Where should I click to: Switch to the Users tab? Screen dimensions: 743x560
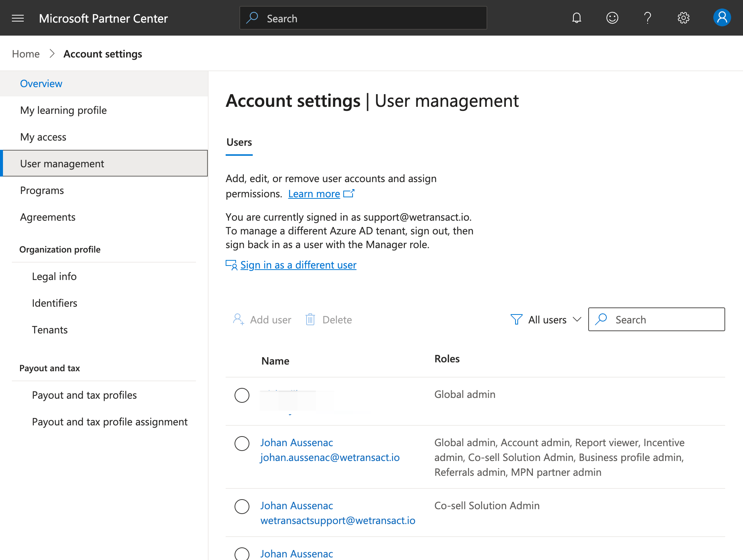click(239, 142)
